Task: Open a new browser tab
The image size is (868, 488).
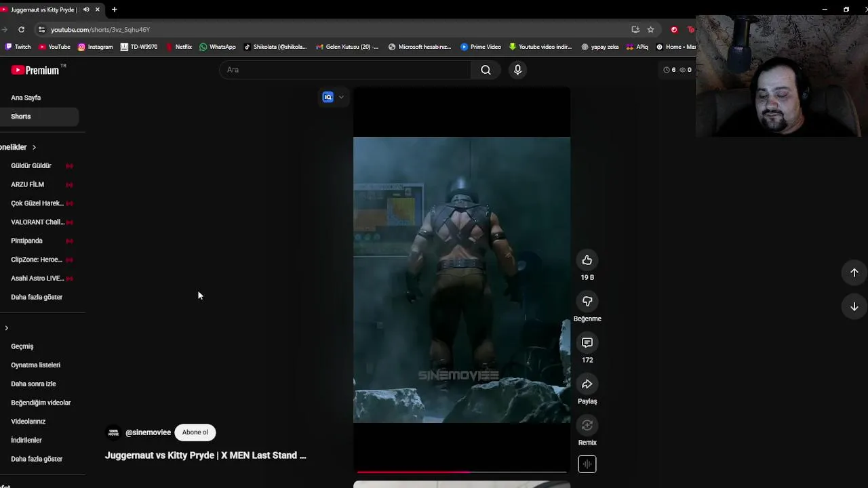Action: [x=114, y=9]
